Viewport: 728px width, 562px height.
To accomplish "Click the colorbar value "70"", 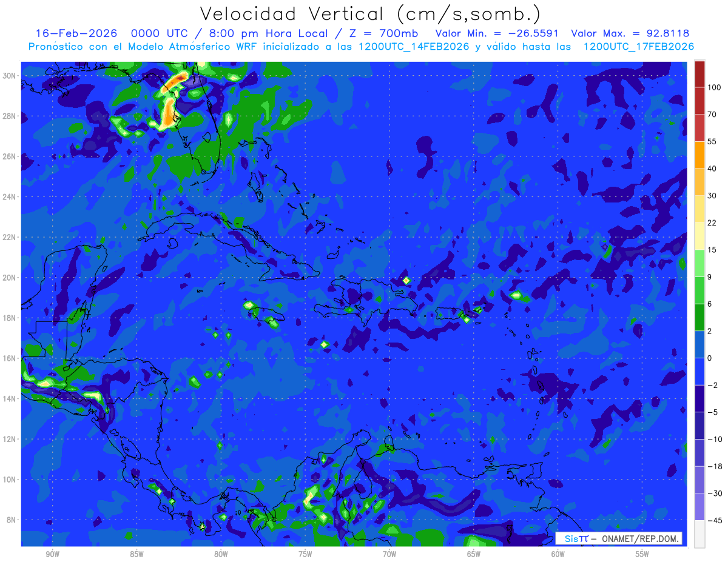I will (x=712, y=115).
